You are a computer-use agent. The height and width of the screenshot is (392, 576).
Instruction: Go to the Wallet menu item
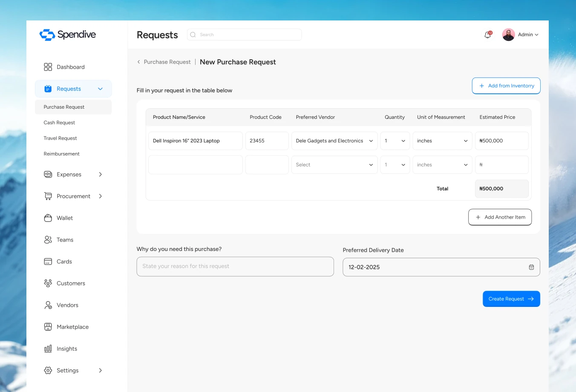65,218
